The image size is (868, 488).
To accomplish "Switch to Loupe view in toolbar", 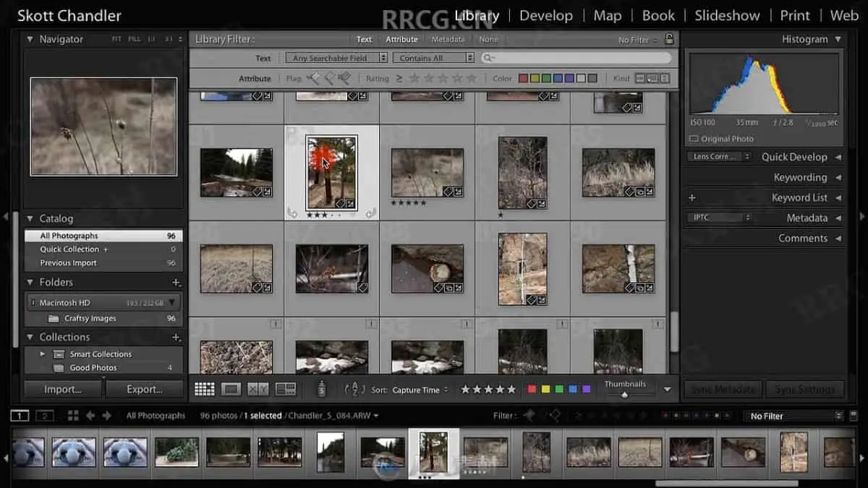I will click(231, 389).
